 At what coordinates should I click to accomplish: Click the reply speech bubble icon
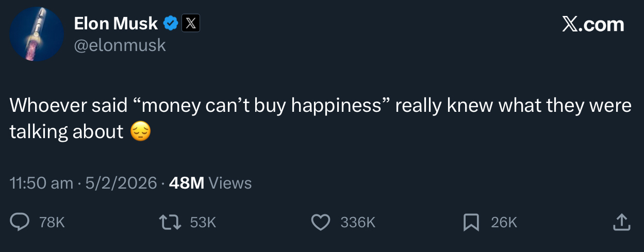tap(20, 222)
